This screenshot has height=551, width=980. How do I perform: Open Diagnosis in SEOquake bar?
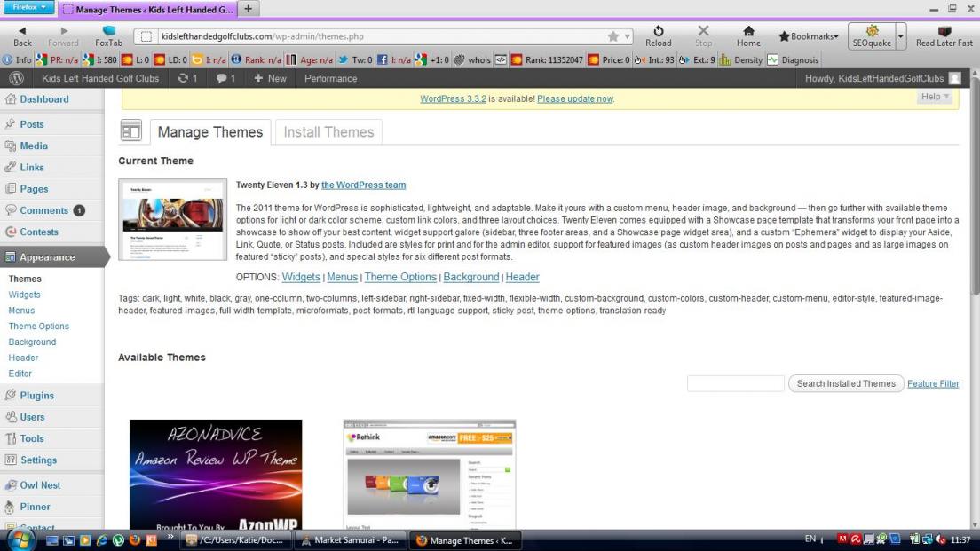pyautogui.click(x=793, y=60)
